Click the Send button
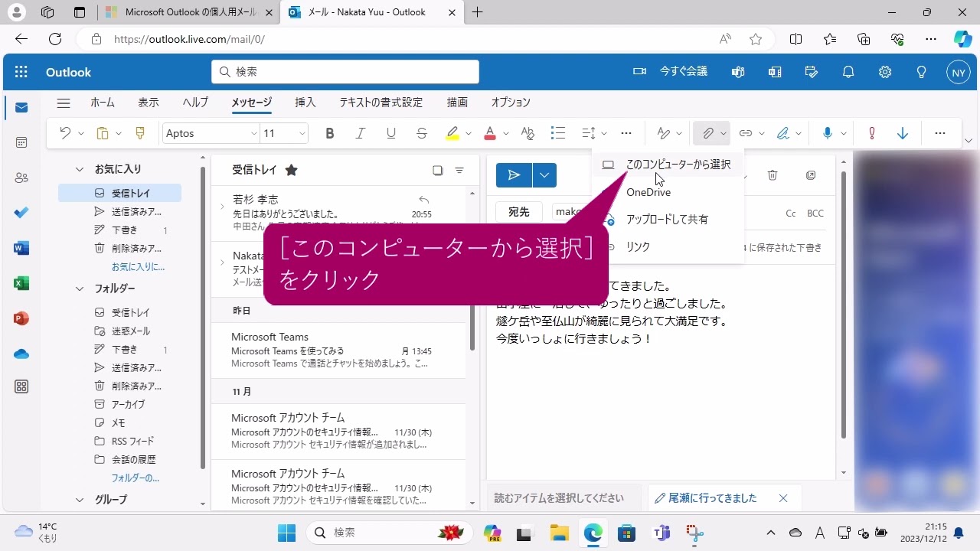980x551 pixels. 514,175
